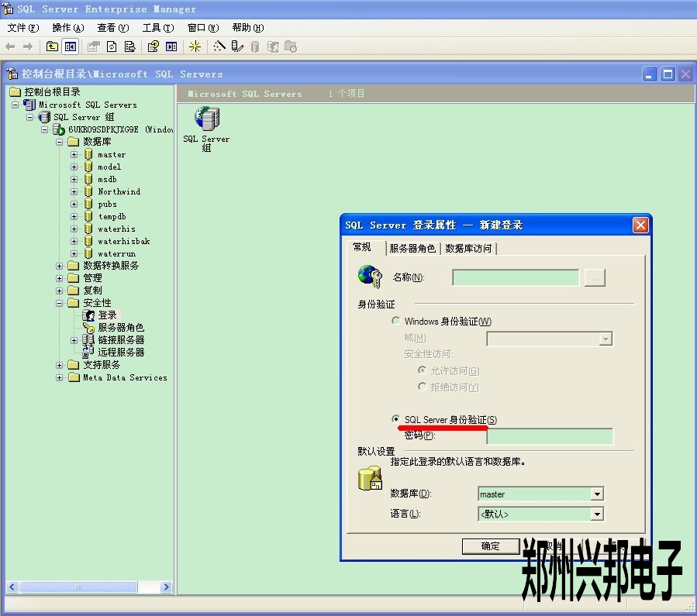Collapse the 安全性 folder in tree
Image resolution: width=697 pixels, height=616 pixels.
pos(60,303)
